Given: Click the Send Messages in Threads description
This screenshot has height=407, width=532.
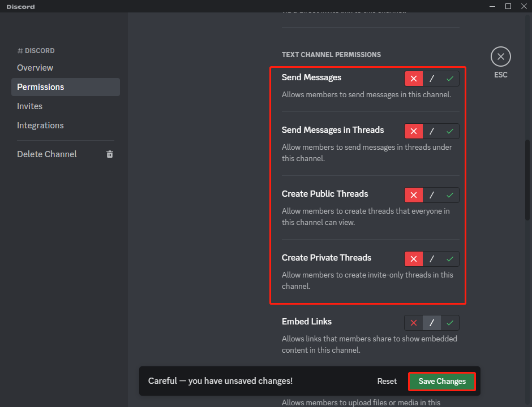Looking at the screenshot, I should (367, 153).
